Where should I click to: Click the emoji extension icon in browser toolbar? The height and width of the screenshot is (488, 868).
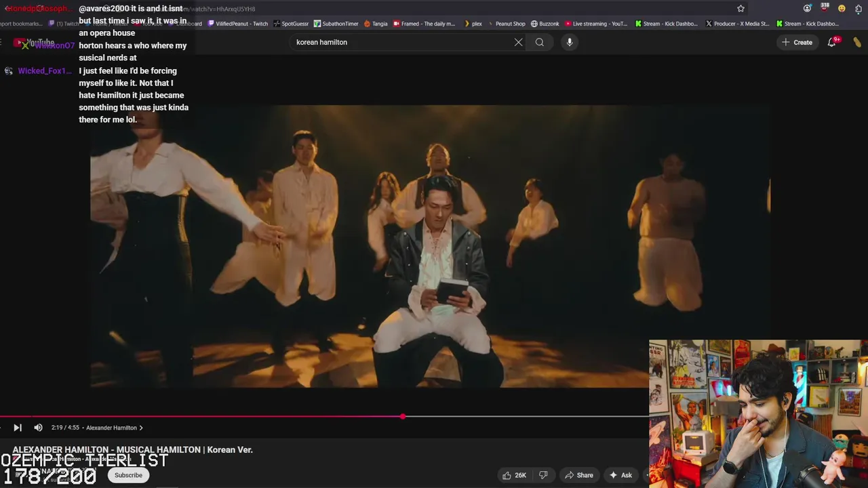click(x=842, y=9)
